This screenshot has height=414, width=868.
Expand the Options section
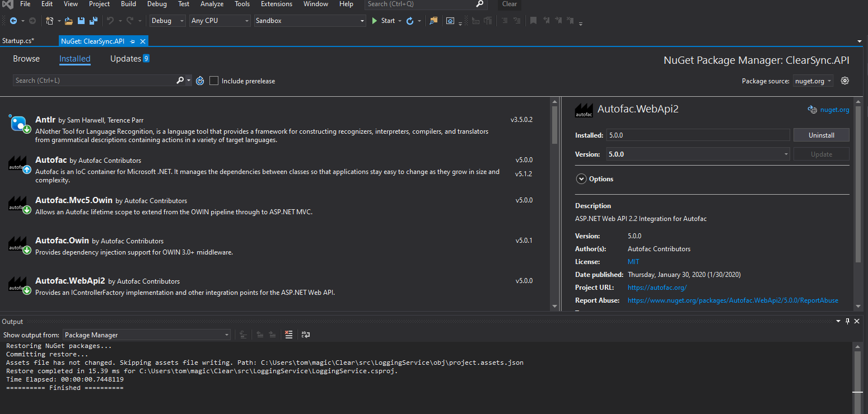(x=581, y=179)
